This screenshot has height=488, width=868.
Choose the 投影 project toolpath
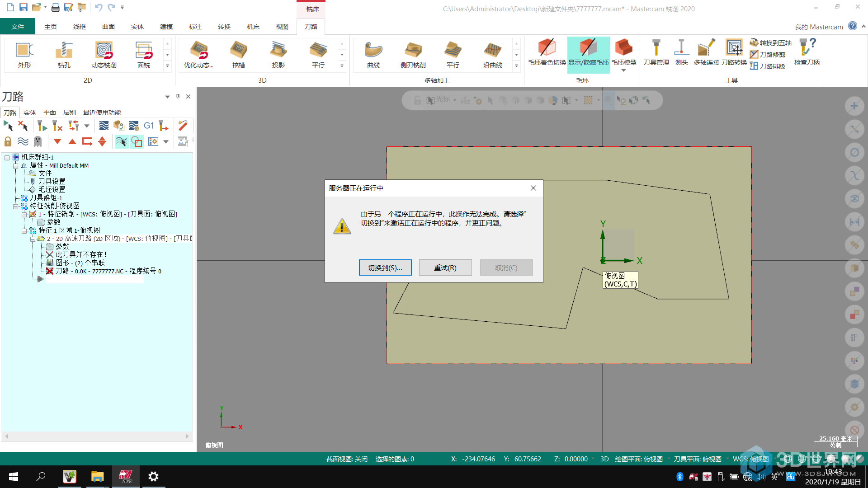point(278,55)
